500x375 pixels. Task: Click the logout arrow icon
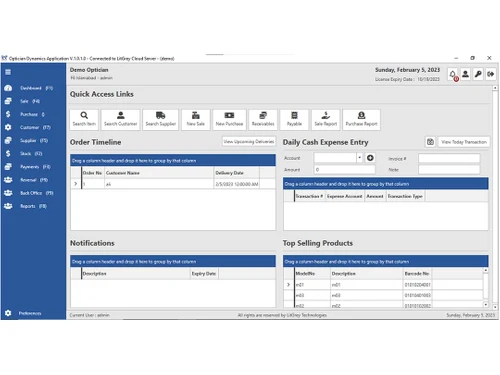tap(490, 74)
